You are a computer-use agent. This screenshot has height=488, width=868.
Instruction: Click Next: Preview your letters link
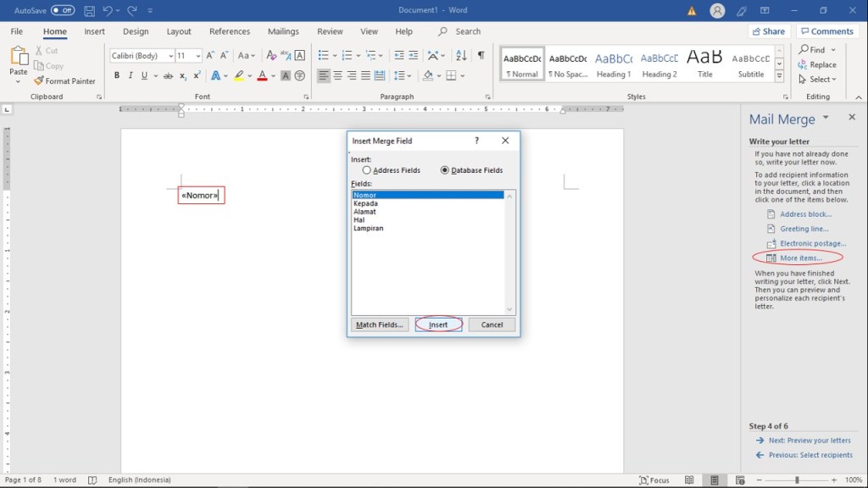(810, 441)
